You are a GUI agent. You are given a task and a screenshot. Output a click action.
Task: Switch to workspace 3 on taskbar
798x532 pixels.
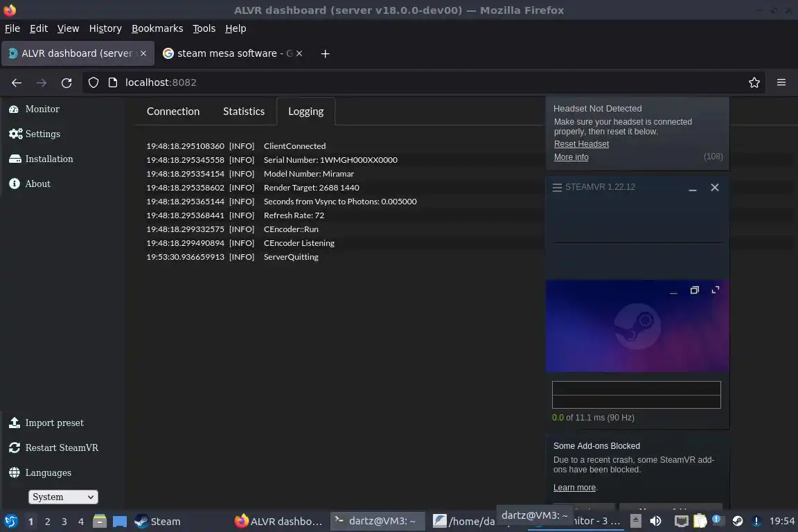64,522
